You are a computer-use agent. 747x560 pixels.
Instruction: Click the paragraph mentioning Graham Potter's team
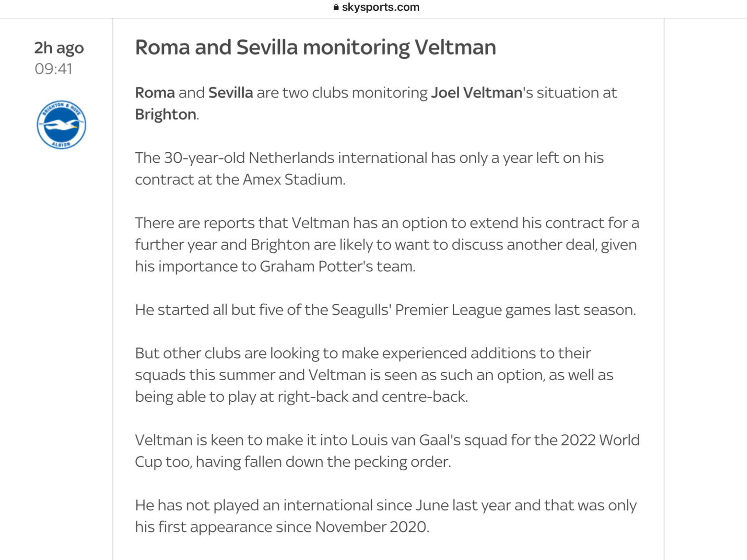[x=387, y=245]
